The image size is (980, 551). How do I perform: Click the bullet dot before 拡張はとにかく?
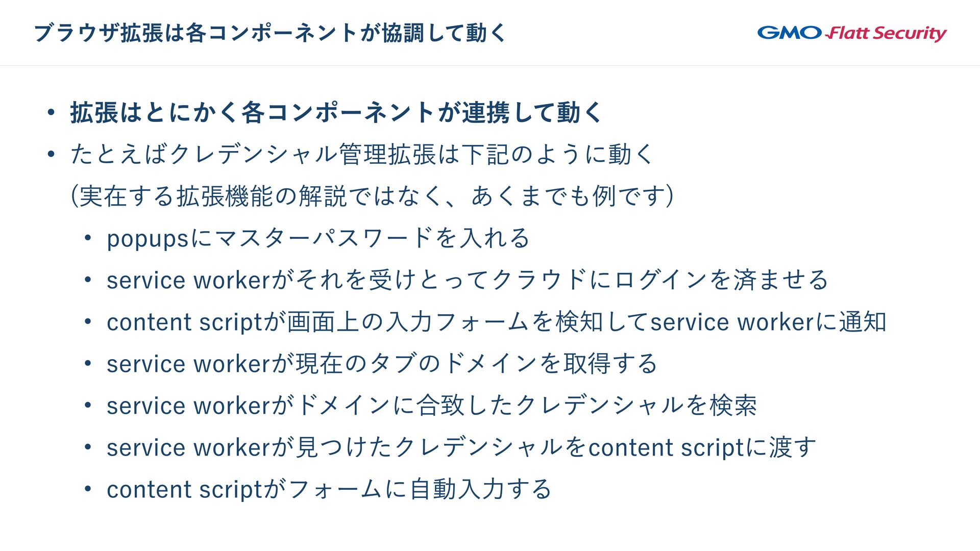pos(51,112)
